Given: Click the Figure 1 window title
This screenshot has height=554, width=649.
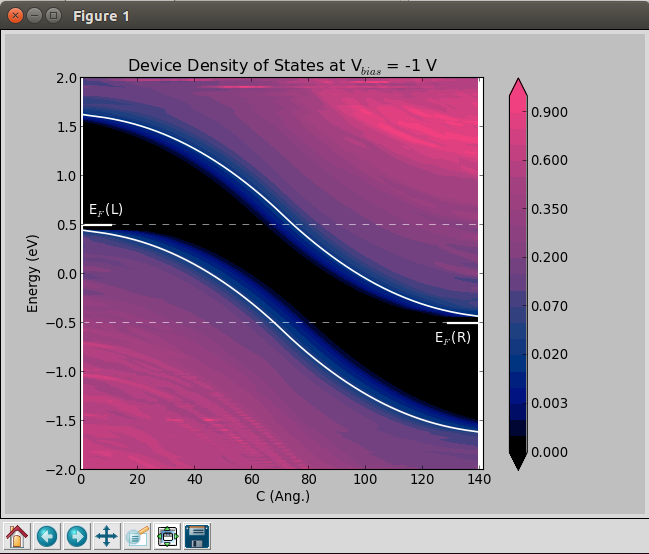Looking at the screenshot, I should [x=101, y=16].
